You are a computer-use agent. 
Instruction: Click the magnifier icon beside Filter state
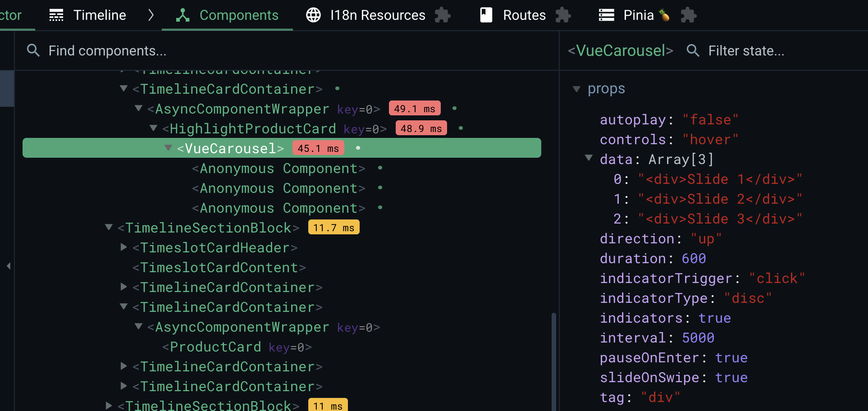[x=693, y=50]
